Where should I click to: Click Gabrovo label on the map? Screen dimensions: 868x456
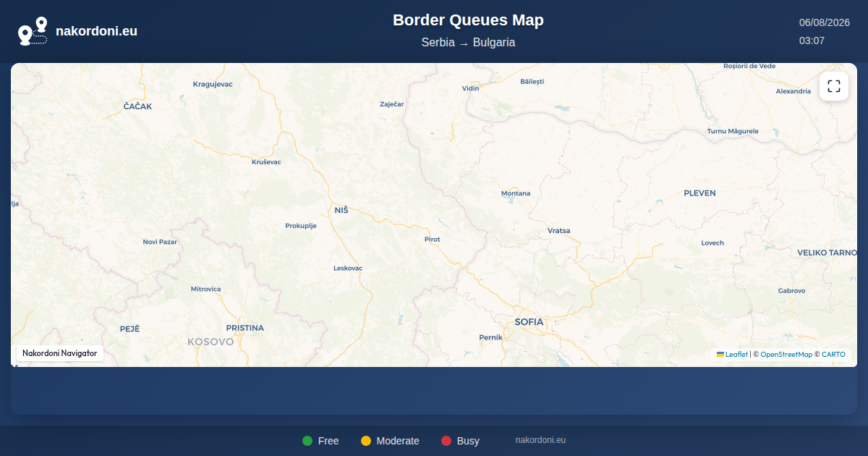(792, 290)
